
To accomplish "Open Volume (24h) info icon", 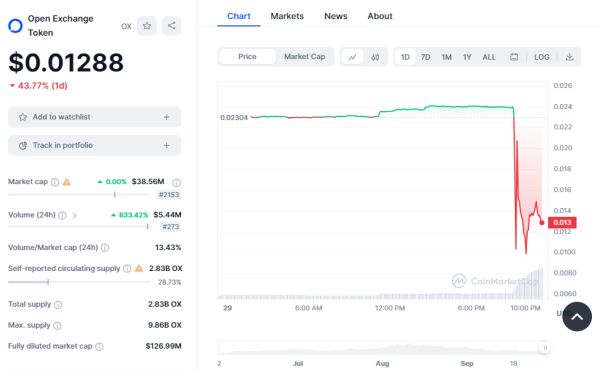I will point(62,215).
